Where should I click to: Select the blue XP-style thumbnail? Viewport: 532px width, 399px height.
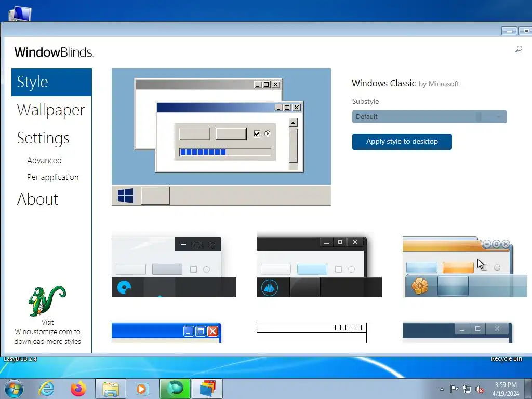tap(167, 332)
